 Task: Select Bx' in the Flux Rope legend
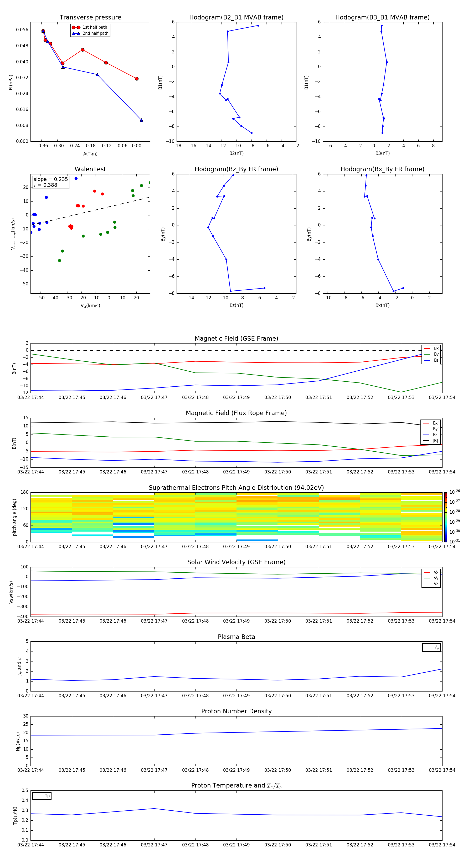tap(431, 423)
